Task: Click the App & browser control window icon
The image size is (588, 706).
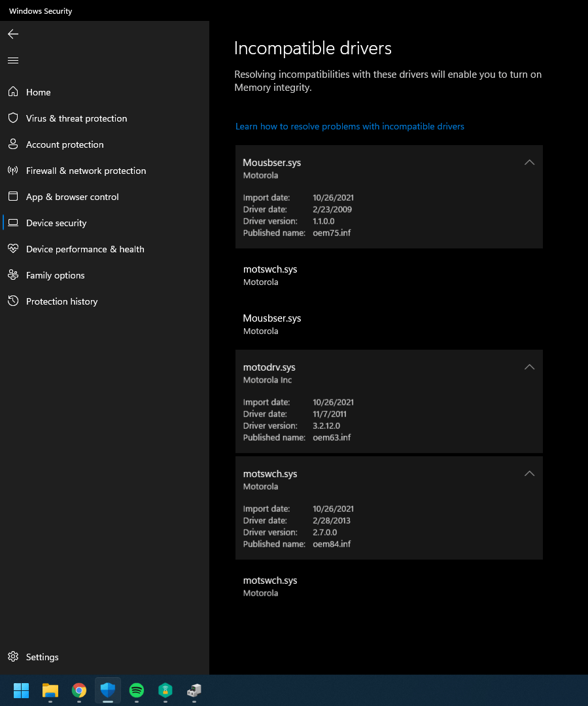Action: point(13,196)
